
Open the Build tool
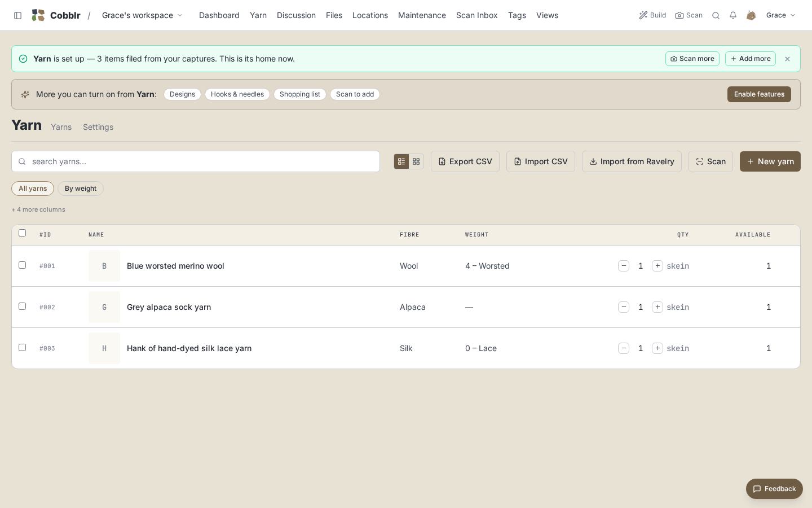coord(652,15)
